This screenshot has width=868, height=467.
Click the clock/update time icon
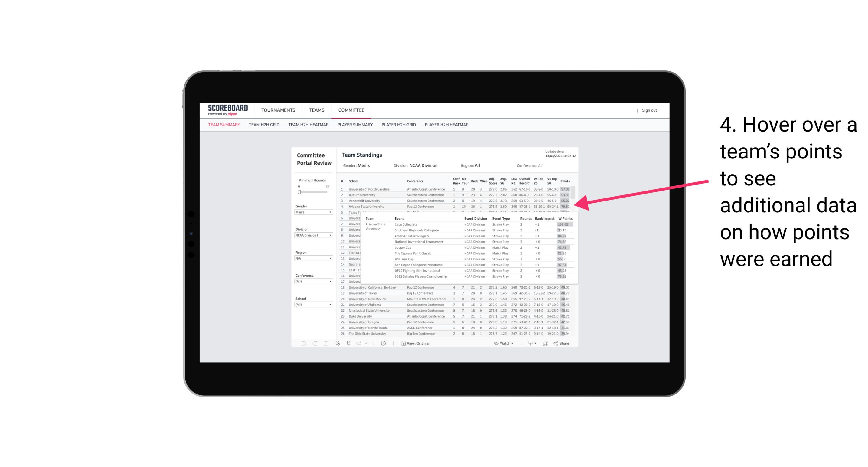383,343
